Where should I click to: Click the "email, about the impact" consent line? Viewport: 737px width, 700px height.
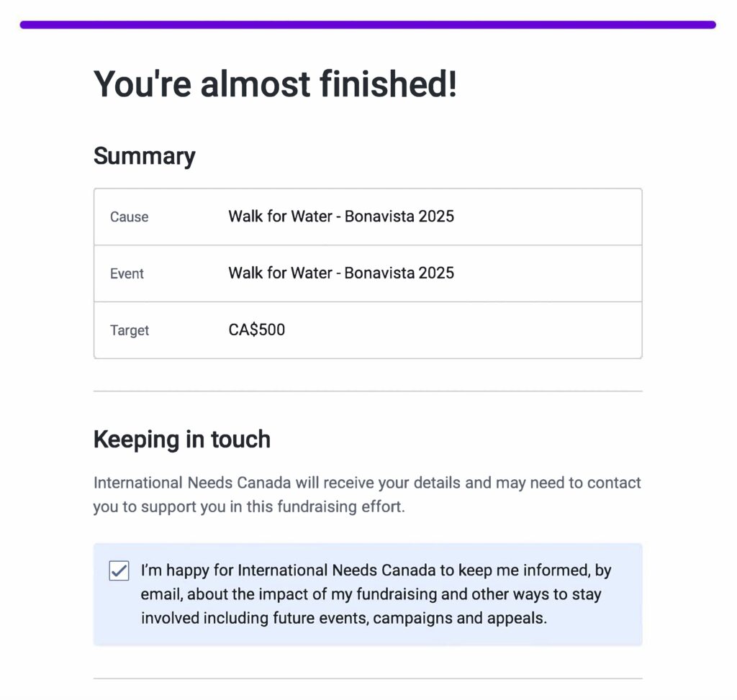tap(371, 594)
